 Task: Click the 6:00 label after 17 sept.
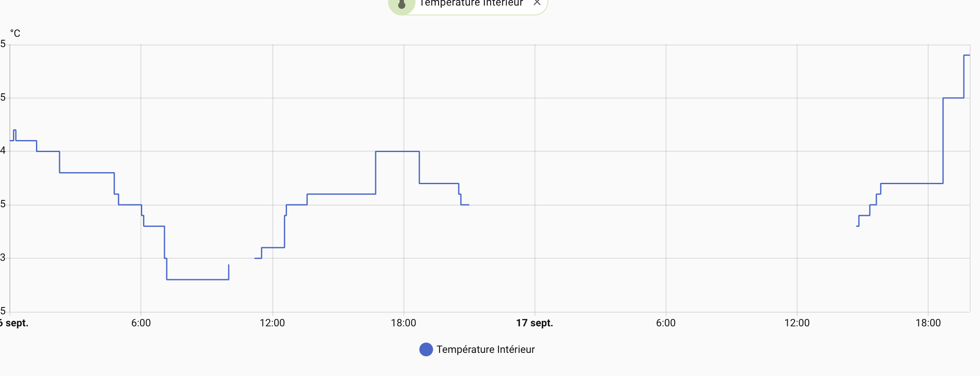coord(666,323)
